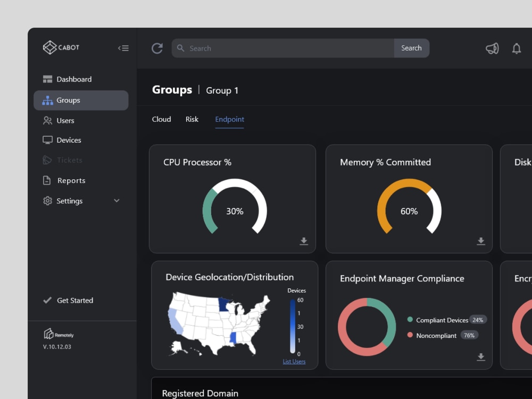Viewport: 532px width, 399px height.
Task: Click the compliance donut chart
Action: [367, 327]
